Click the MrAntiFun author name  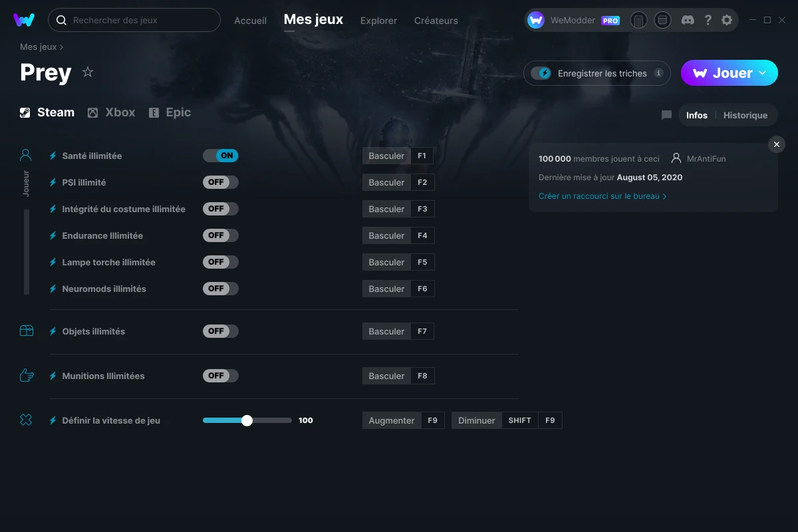click(x=706, y=159)
